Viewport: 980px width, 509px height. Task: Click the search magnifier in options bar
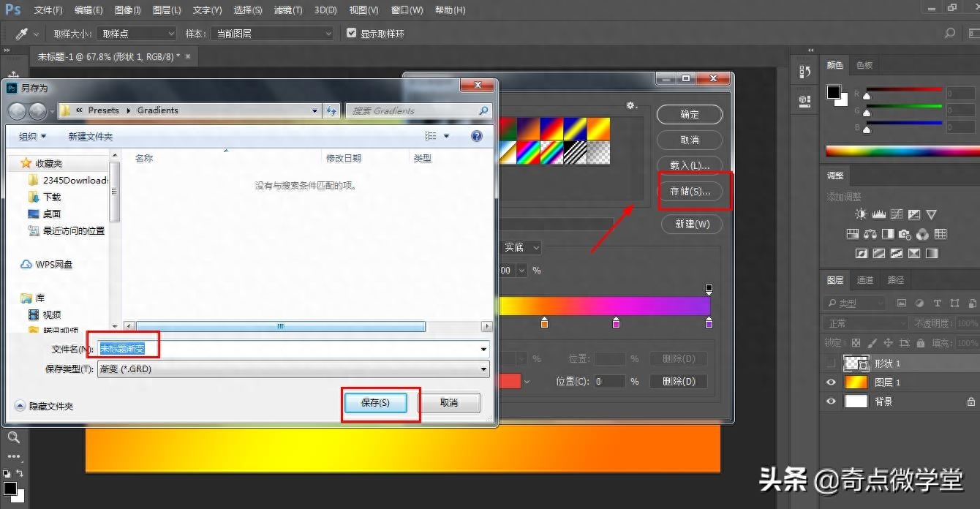949,34
